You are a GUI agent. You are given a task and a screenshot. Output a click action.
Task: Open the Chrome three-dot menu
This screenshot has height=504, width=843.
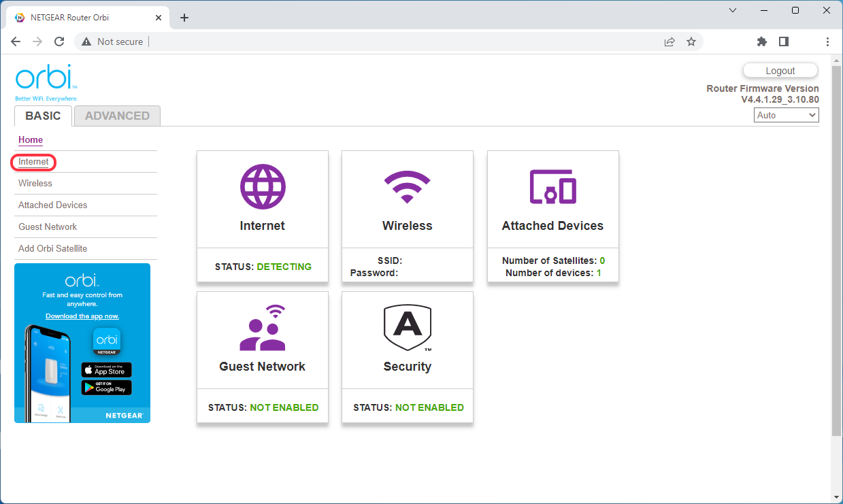click(827, 41)
